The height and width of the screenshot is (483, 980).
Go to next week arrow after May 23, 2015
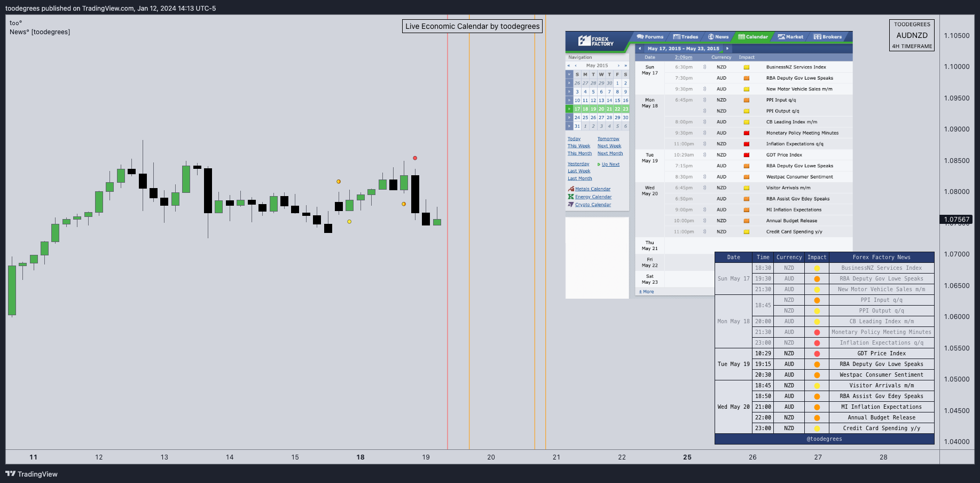coord(727,49)
